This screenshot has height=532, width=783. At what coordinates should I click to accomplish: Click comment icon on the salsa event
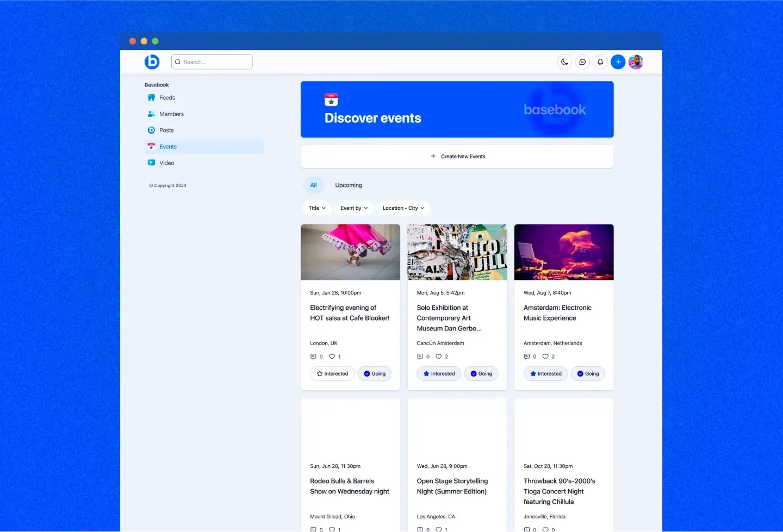[x=313, y=357]
